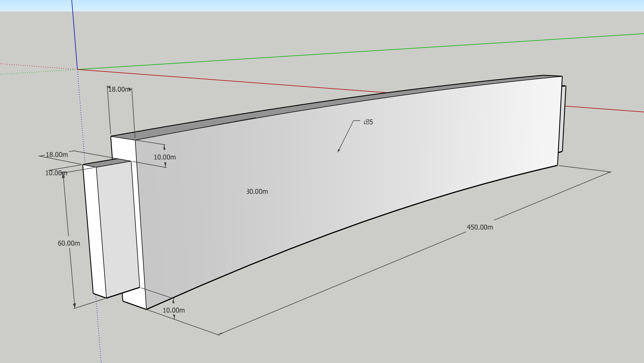
Task: Click the 450.00m dimension label
Action: tap(480, 227)
